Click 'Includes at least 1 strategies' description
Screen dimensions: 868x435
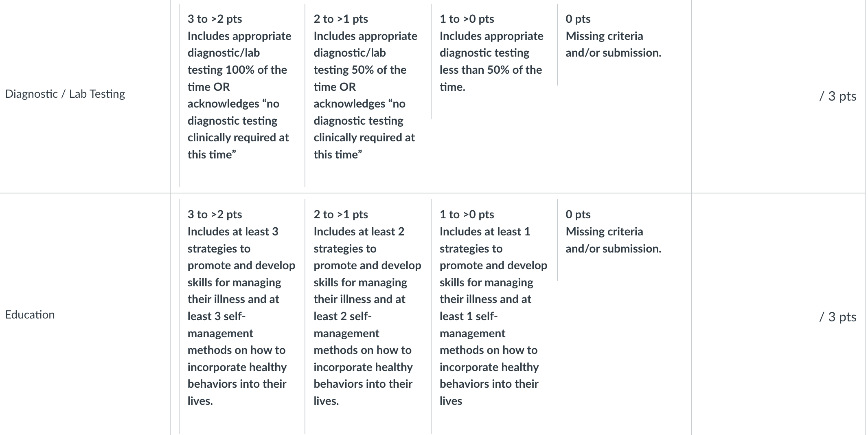tap(485, 240)
